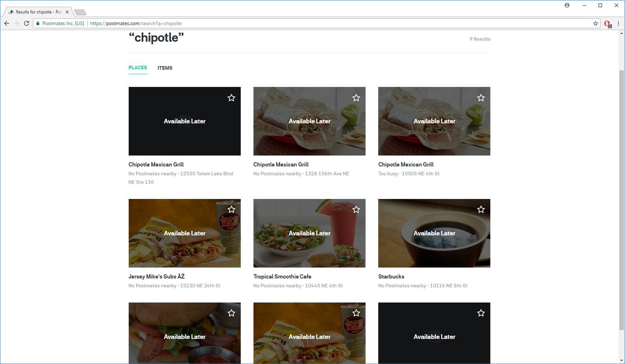Open the Jersey Mike's Subs link
The image size is (625, 364).
pyautogui.click(x=157, y=277)
